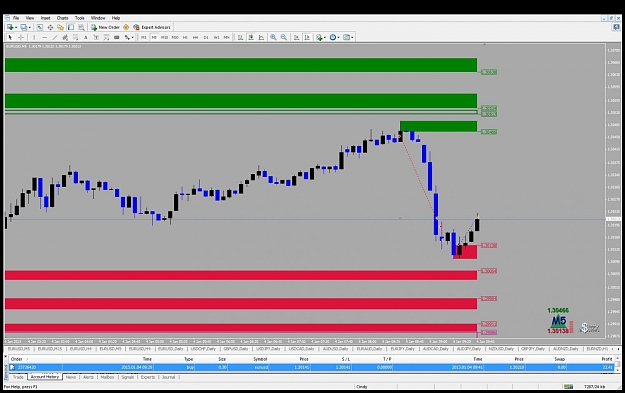Switch to the EURJPY,Daily chart tab
625x393 pixels.
coord(403,349)
